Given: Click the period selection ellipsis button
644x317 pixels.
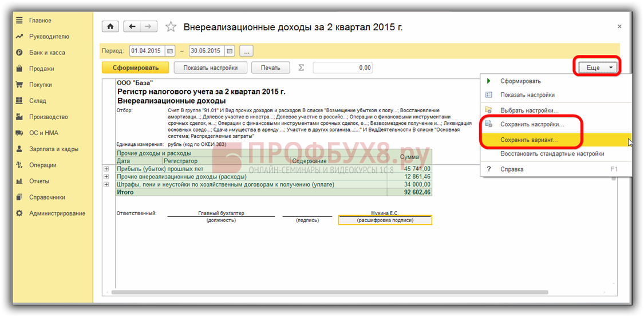Looking at the screenshot, I should click(x=246, y=51).
